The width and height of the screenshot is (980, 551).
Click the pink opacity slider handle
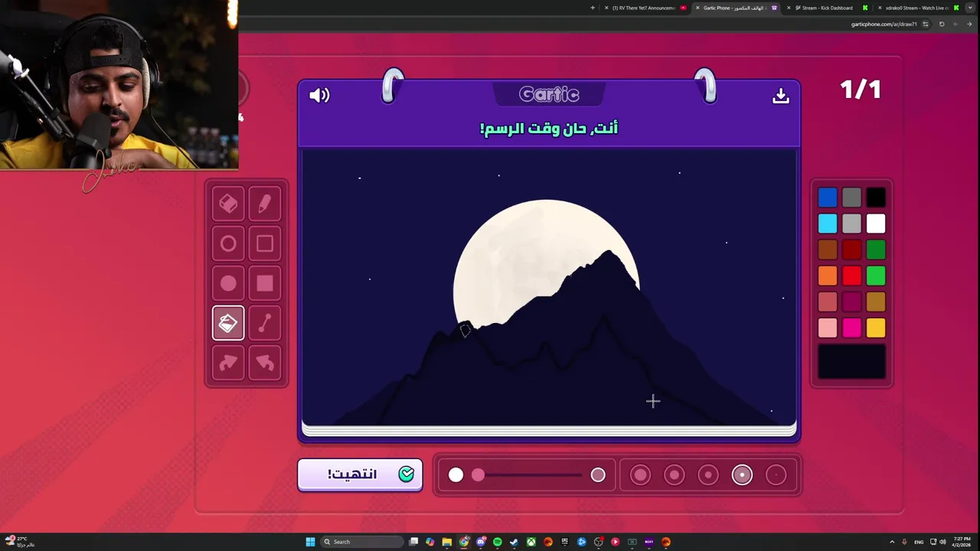point(478,475)
